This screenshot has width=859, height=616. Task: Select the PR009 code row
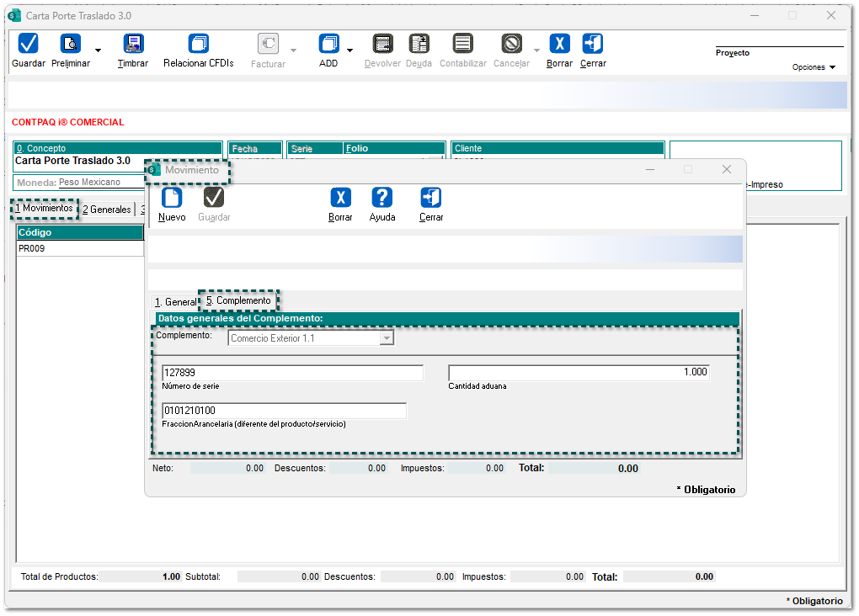[x=79, y=249]
